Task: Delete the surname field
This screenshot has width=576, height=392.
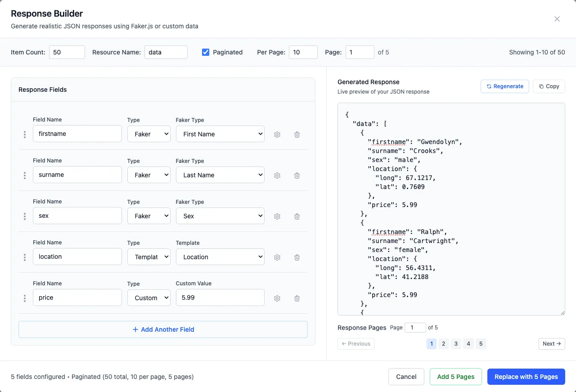Action: click(297, 175)
